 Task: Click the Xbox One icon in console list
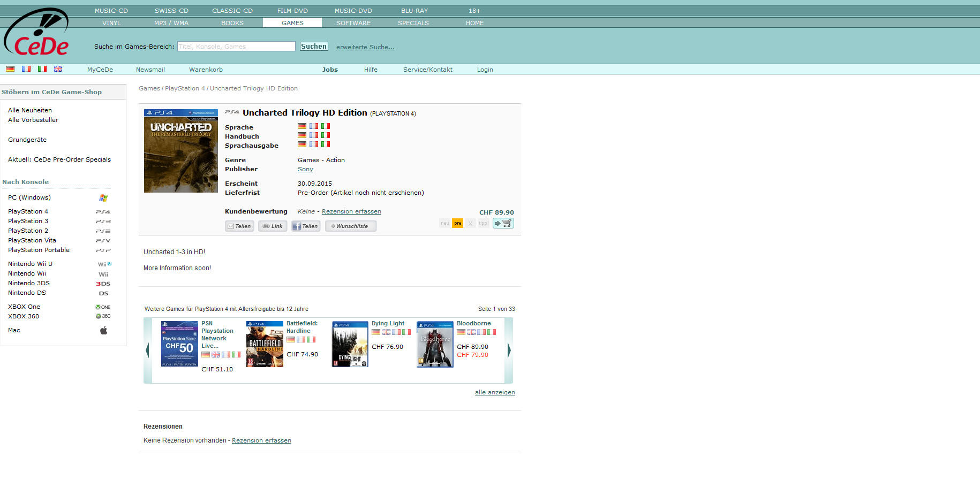pos(103,307)
